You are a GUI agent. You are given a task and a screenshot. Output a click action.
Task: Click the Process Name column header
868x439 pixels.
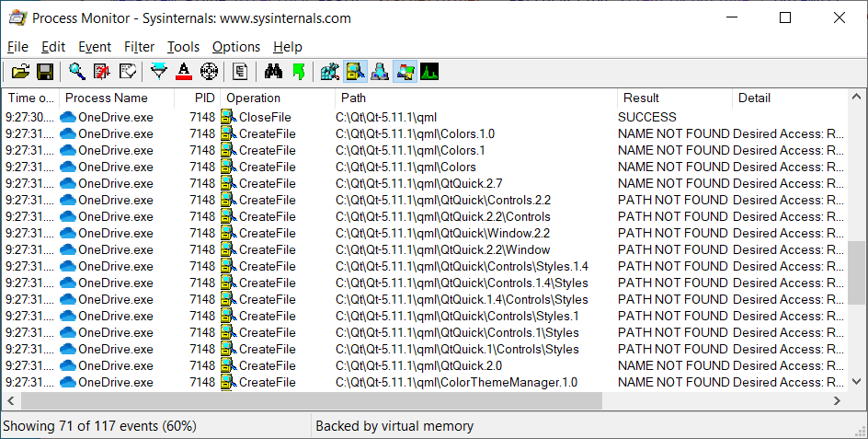coord(116,98)
